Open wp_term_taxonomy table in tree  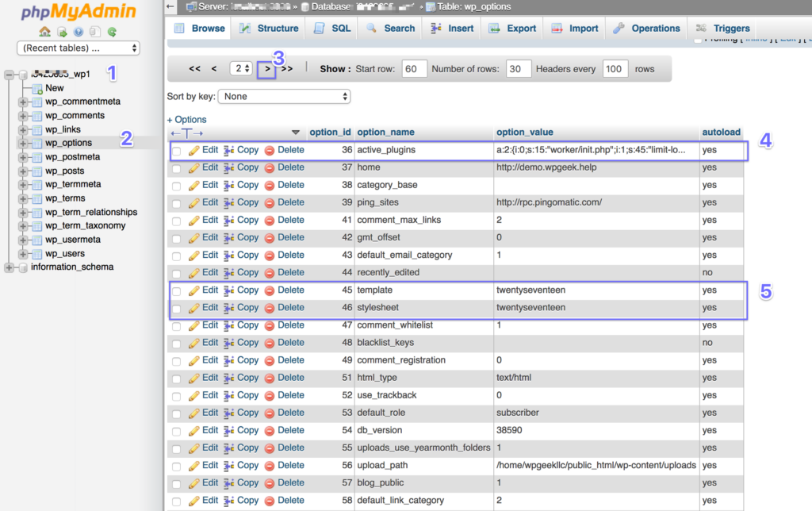pyautogui.click(x=85, y=226)
